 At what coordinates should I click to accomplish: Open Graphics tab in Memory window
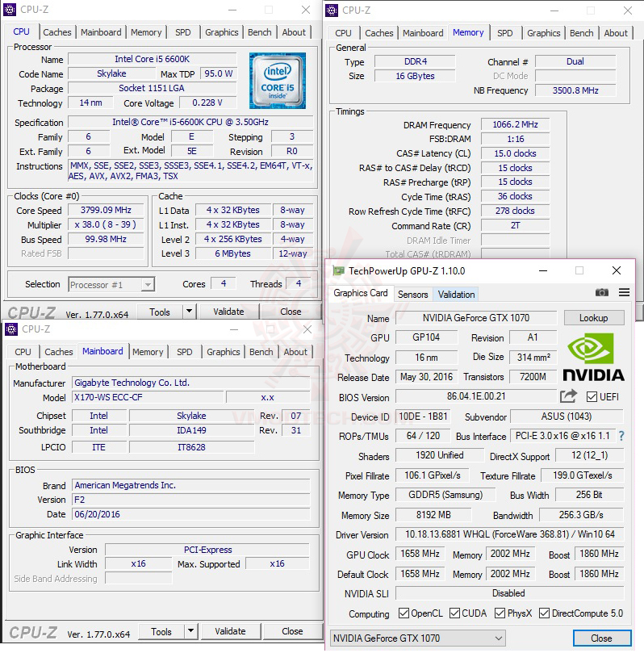pyautogui.click(x=543, y=33)
